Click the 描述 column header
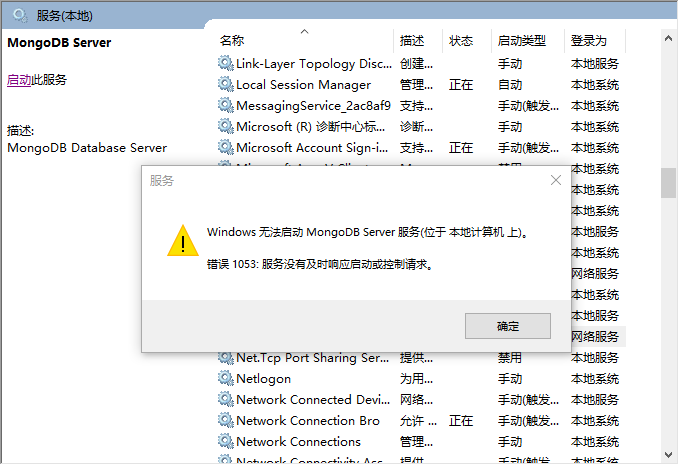Screen dimensions: 679x465 pos(412,41)
